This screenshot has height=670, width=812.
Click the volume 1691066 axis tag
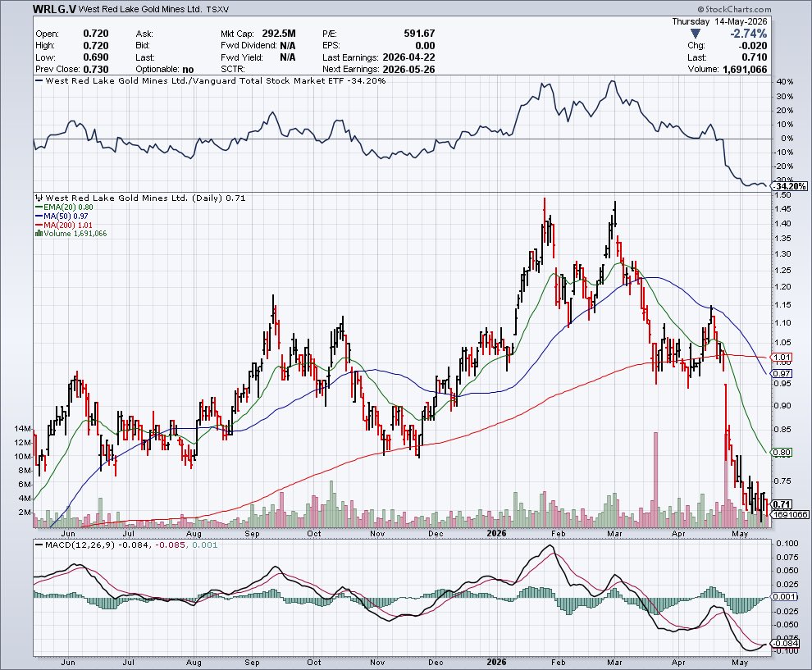[x=790, y=514]
